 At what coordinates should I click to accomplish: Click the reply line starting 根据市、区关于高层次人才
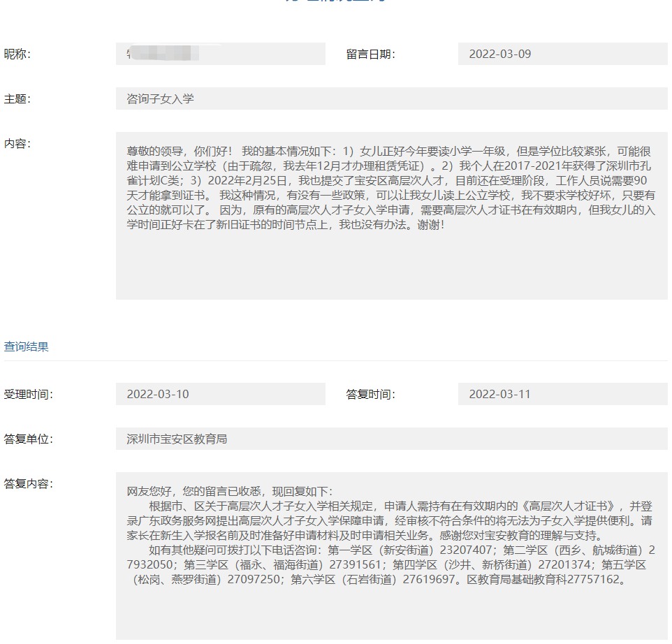coord(400,506)
